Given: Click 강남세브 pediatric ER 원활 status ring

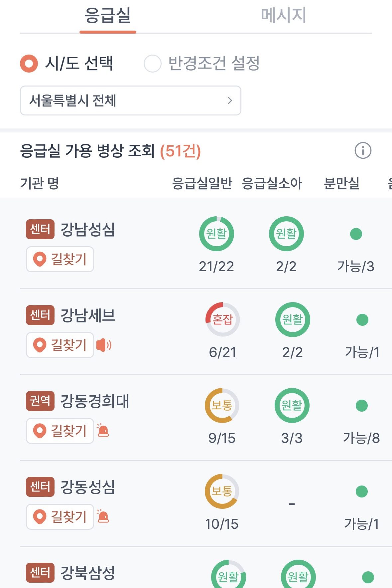Looking at the screenshot, I should pyautogui.click(x=293, y=319).
